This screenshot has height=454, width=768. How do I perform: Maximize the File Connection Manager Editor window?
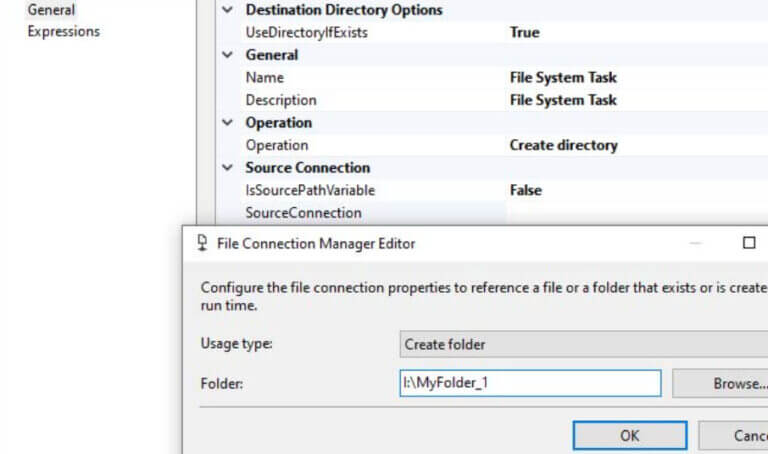point(749,243)
